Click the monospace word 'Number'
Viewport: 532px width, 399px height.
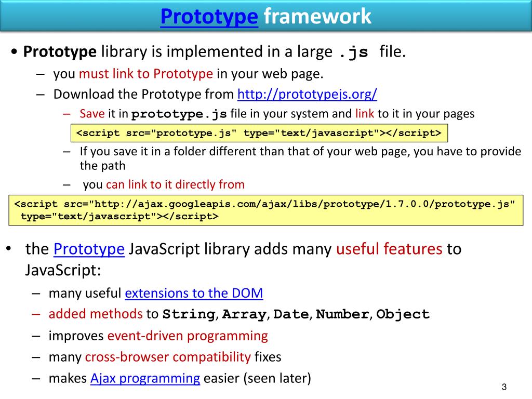tap(342, 314)
